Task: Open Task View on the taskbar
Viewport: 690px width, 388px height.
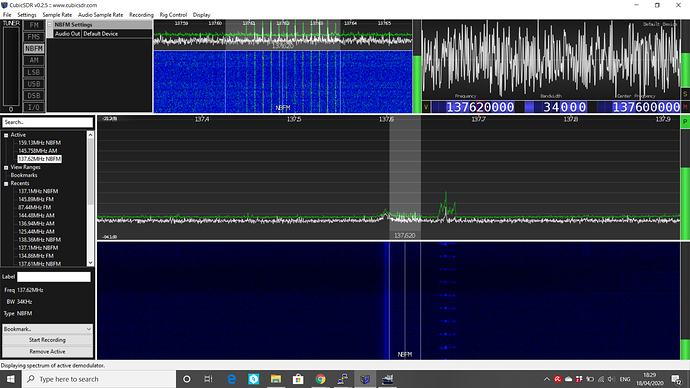Action: click(209, 379)
